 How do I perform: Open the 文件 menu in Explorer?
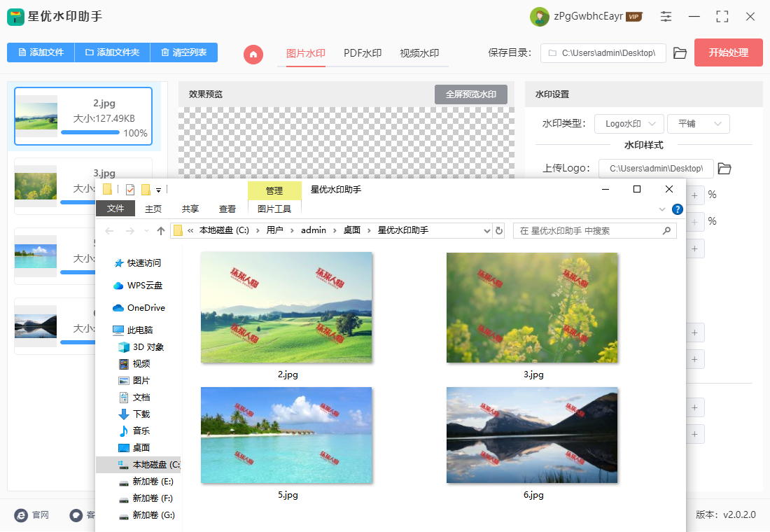pos(115,209)
